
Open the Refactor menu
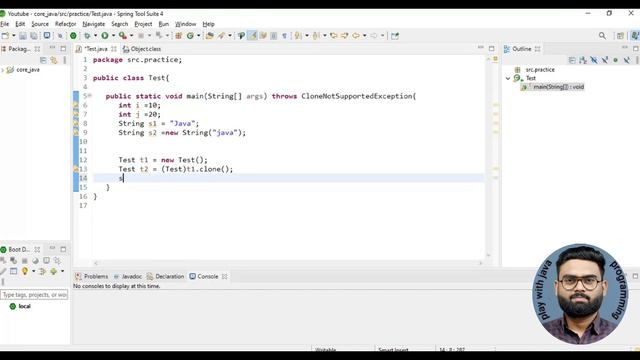click(x=65, y=24)
